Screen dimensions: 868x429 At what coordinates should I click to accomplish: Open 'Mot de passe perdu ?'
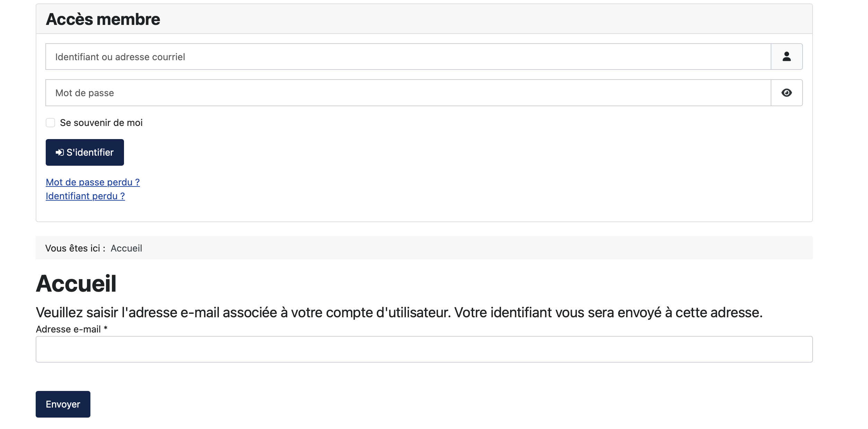tap(93, 182)
